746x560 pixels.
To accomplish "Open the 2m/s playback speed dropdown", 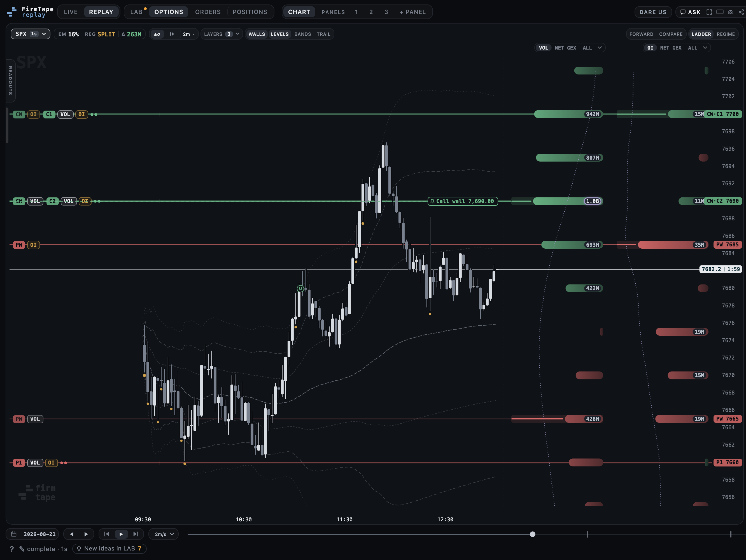I will tap(164, 534).
